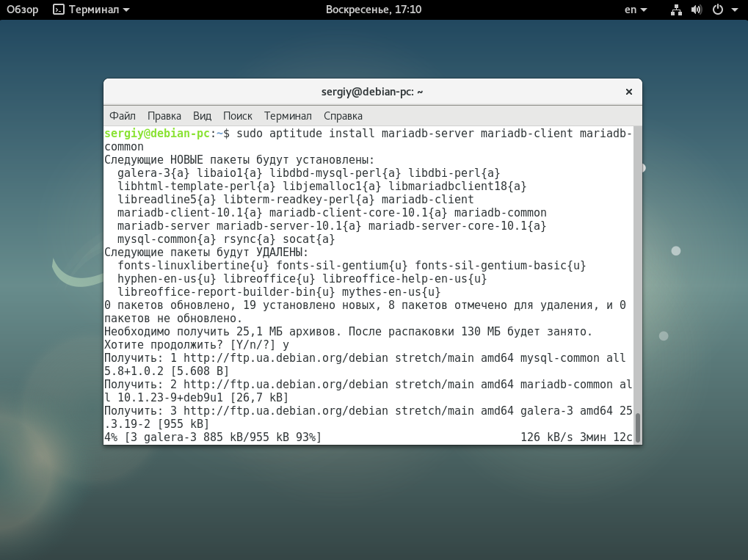748x560 pixels.
Task: Open the Вид menu
Action: coord(202,116)
